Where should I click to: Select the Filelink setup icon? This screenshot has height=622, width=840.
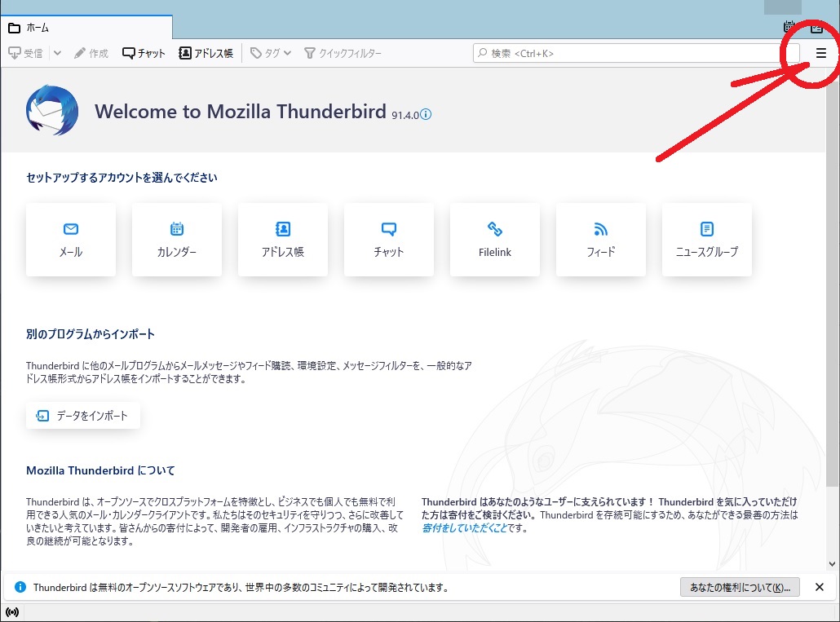(x=495, y=229)
